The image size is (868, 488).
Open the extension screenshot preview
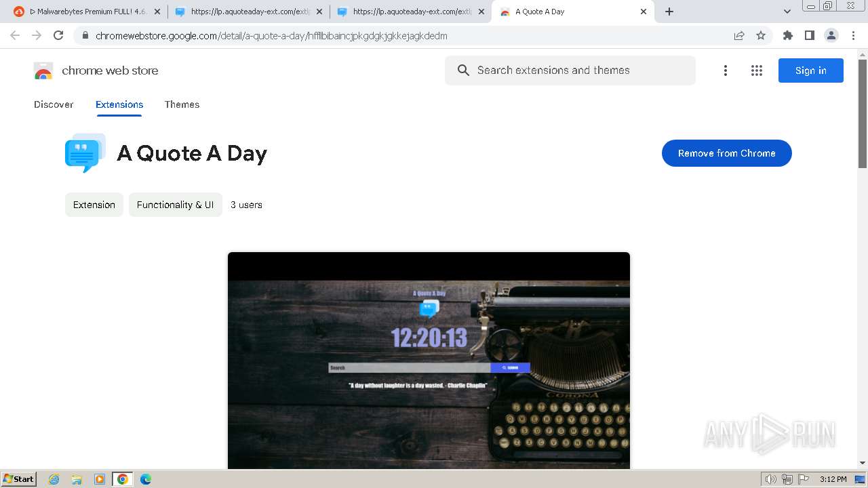tap(429, 361)
